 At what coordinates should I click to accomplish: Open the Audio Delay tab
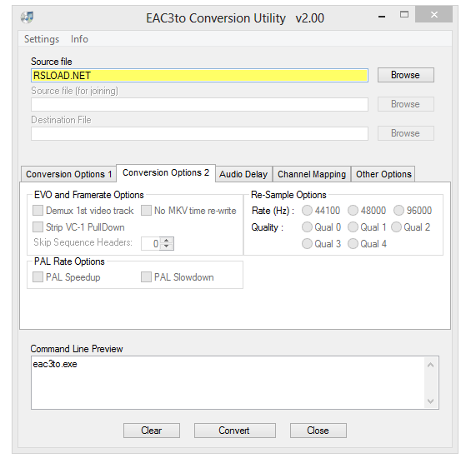coord(243,174)
